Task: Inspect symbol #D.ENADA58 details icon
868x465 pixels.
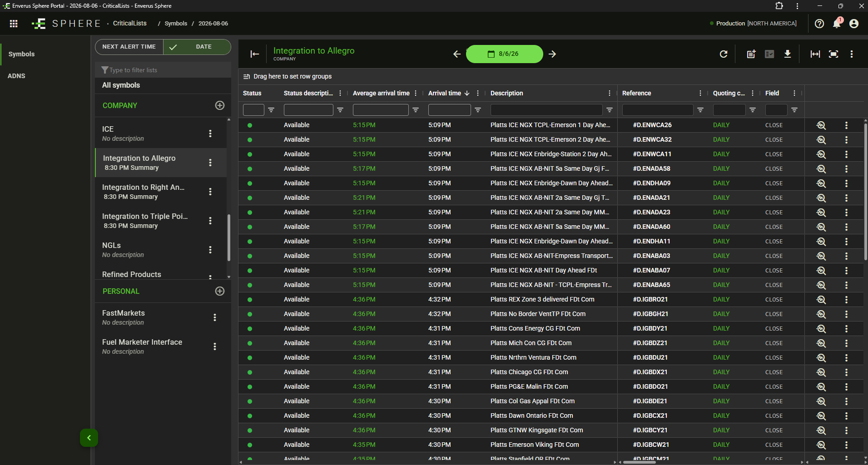Action: [821, 169]
